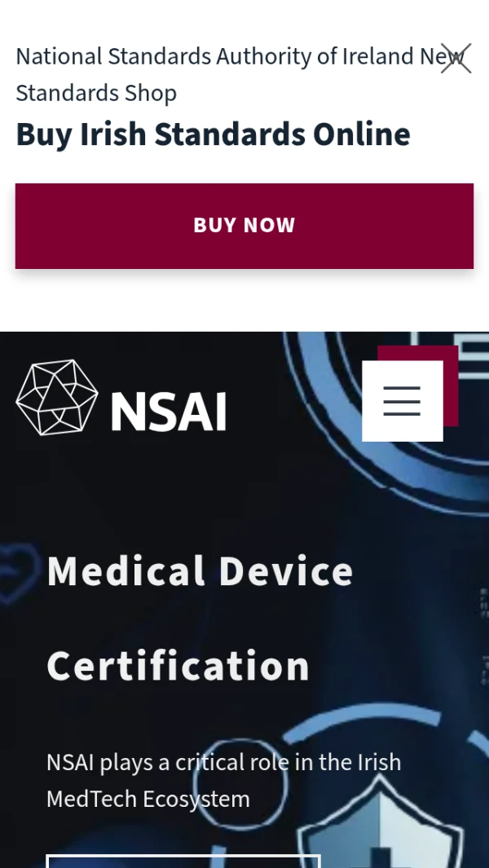This screenshot has height=868, width=489.
Task: Click the words Standards Shop in banner
Action: (96, 93)
